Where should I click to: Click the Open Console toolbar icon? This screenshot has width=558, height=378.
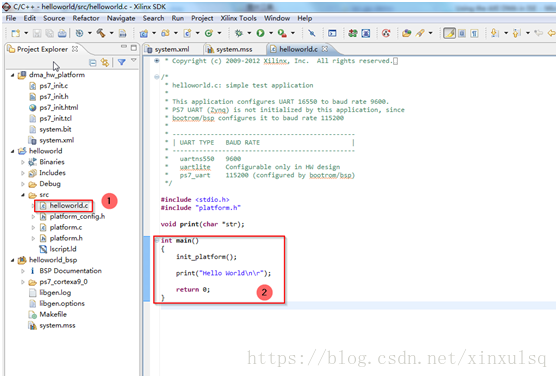click(332, 33)
